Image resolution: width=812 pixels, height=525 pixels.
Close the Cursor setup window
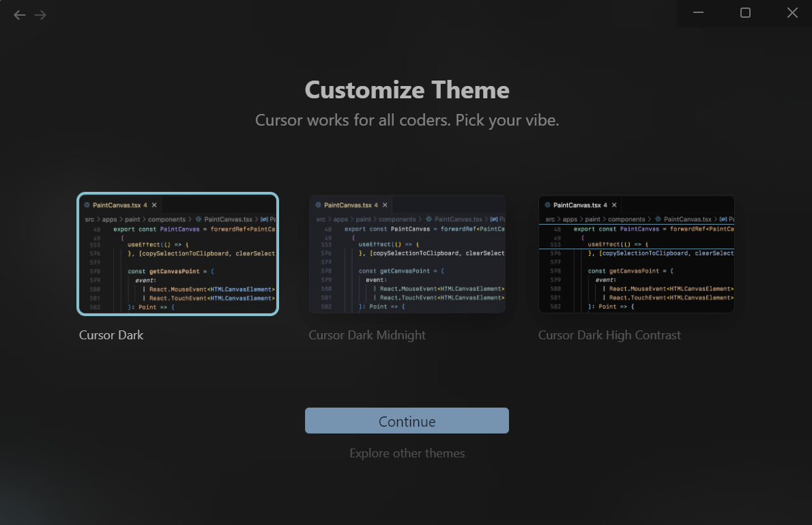[792, 13]
